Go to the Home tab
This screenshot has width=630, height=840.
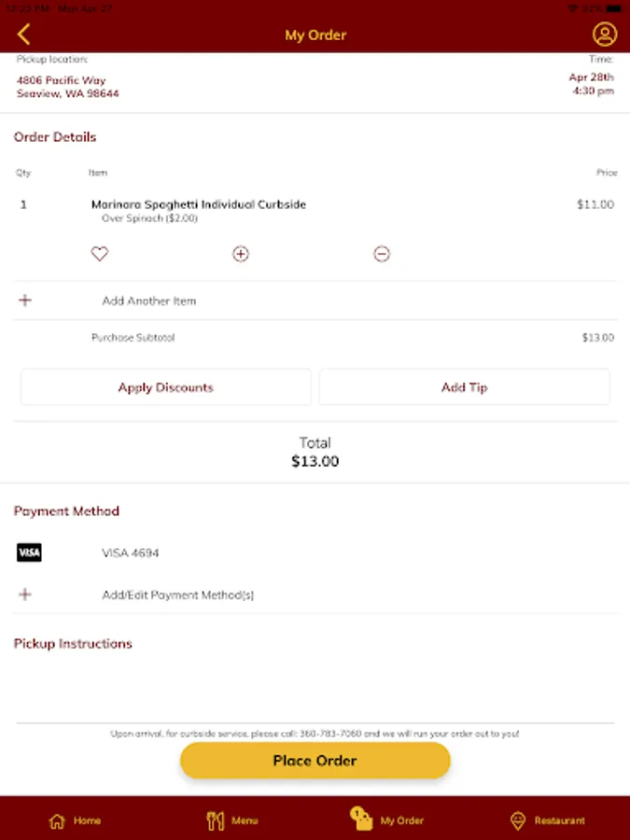pos(75,820)
